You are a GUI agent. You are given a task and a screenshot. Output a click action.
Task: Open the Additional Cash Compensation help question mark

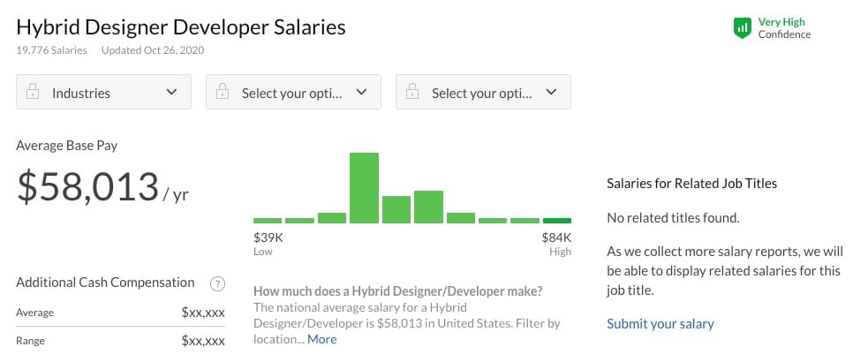click(217, 283)
